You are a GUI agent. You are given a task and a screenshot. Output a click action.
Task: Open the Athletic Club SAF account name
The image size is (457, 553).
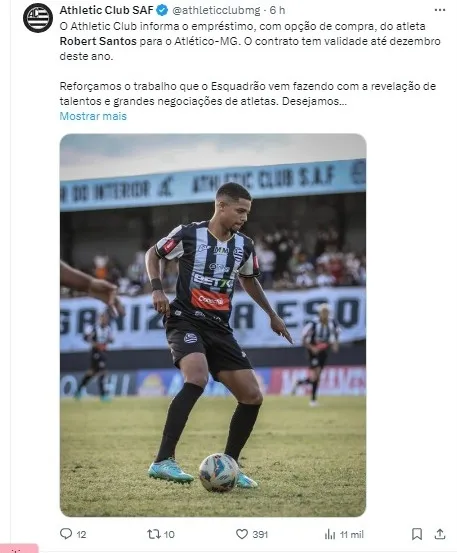point(106,10)
